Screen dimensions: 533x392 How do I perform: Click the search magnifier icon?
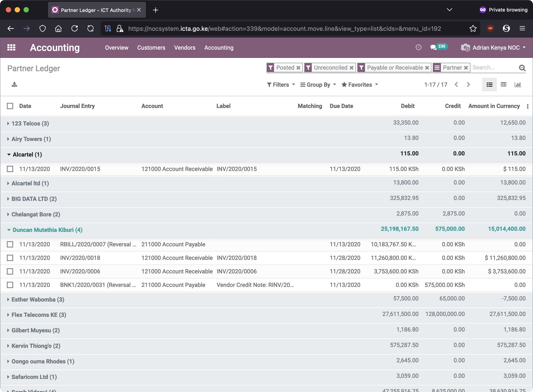point(522,68)
